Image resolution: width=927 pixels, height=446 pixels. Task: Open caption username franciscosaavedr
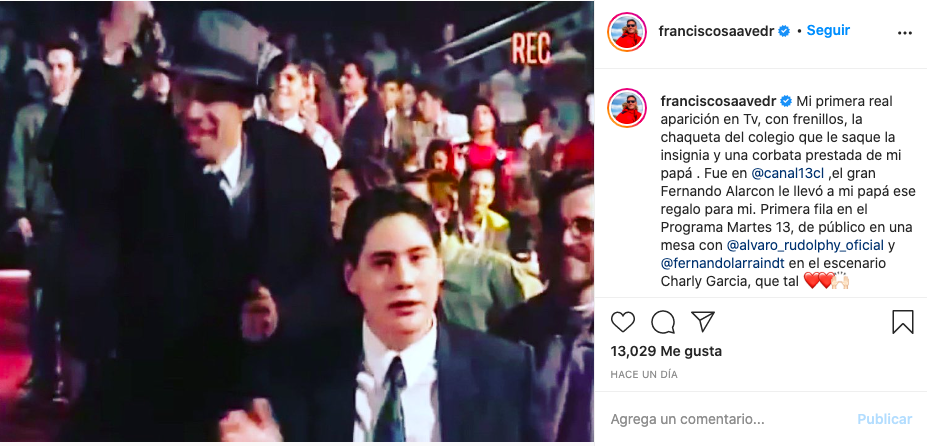[719, 101]
